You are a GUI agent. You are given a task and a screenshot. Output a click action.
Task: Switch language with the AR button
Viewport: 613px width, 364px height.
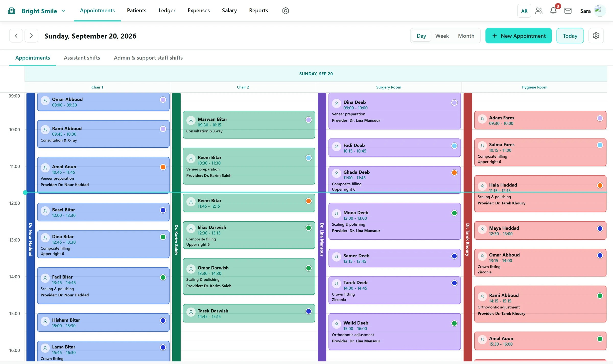click(524, 11)
